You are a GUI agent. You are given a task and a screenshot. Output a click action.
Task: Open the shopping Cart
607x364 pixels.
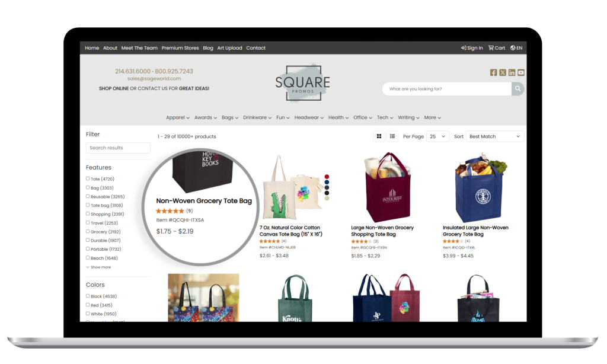click(497, 48)
